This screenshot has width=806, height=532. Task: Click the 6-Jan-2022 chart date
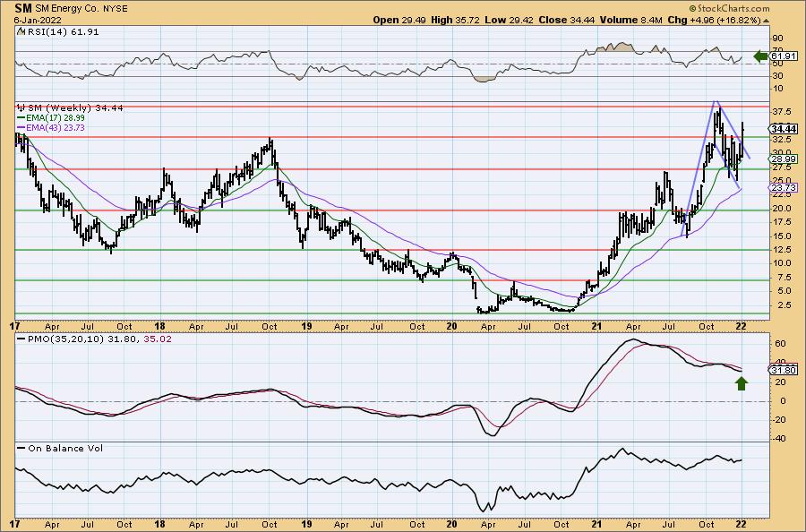click(38, 20)
